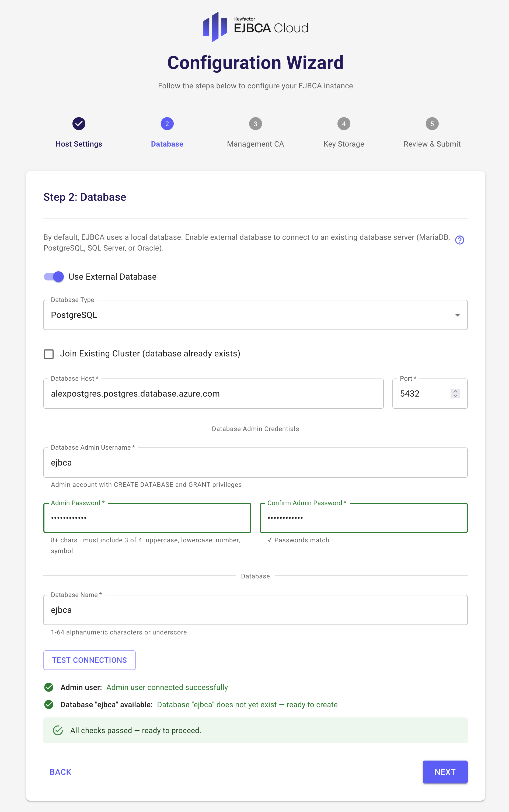The height and width of the screenshot is (812, 509).
Task: Click the "Follow the steps below" subtitle
Action: (256, 86)
